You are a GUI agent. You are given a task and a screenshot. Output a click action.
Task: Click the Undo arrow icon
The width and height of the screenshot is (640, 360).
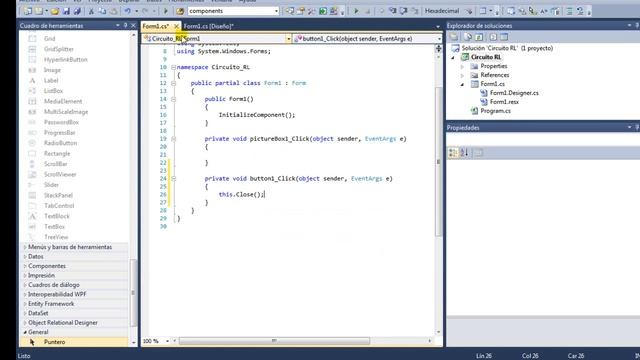pyautogui.click(x=127, y=11)
